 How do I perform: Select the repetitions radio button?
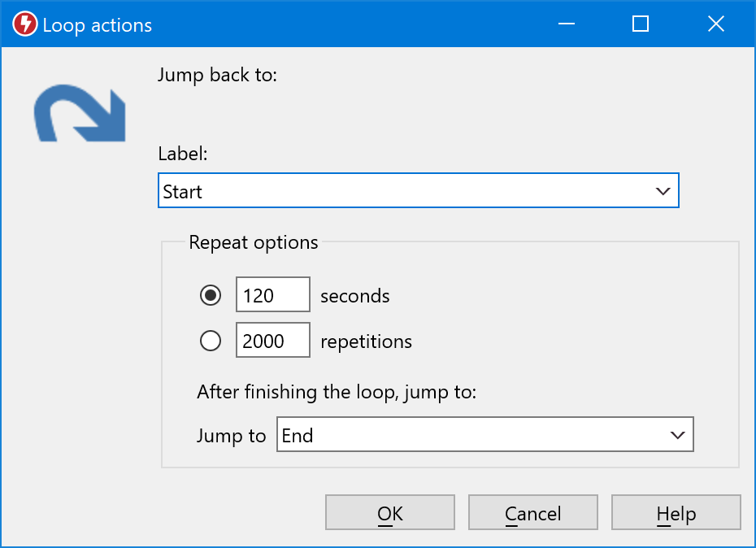click(x=211, y=341)
